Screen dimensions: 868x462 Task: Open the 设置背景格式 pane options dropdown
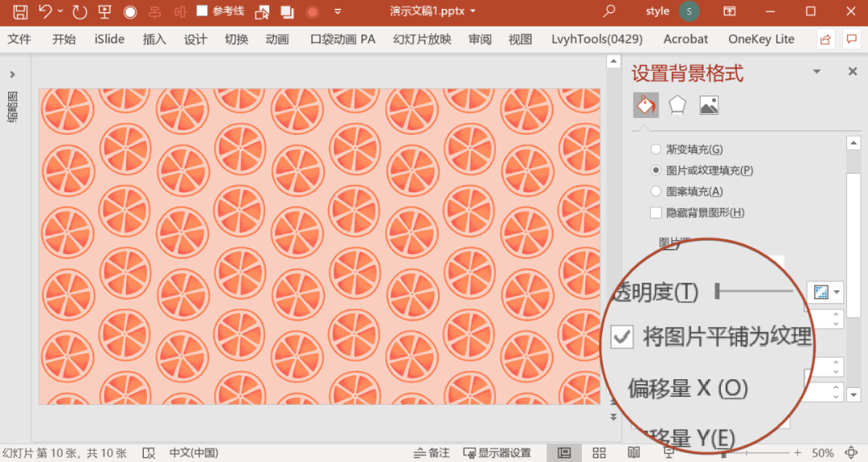817,72
